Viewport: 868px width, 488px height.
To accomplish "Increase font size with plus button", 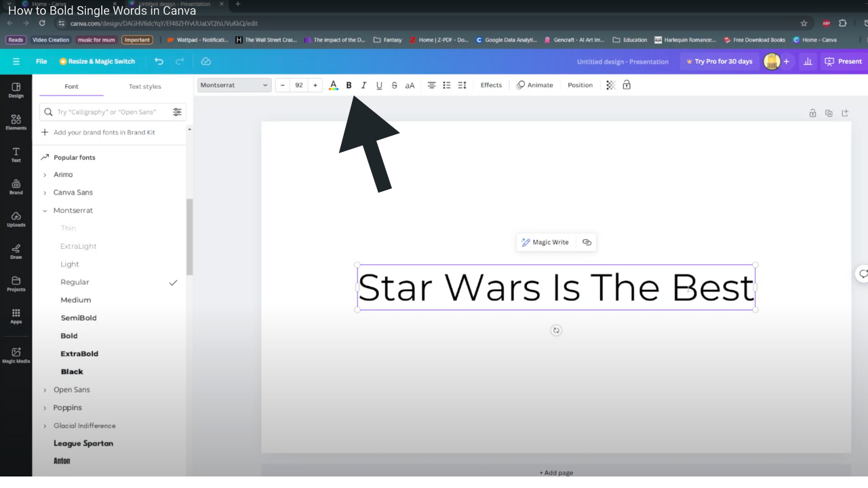I will click(315, 85).
